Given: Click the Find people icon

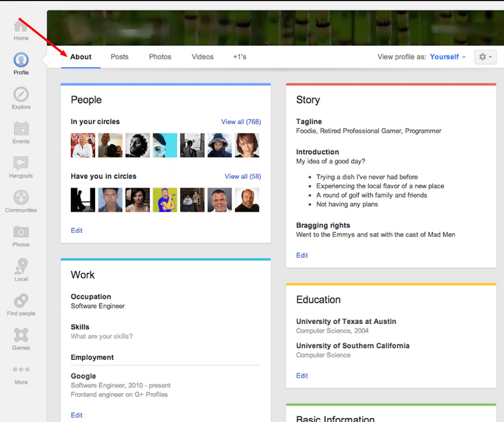Looking at the screenshot, I should (x=21, y=301).
